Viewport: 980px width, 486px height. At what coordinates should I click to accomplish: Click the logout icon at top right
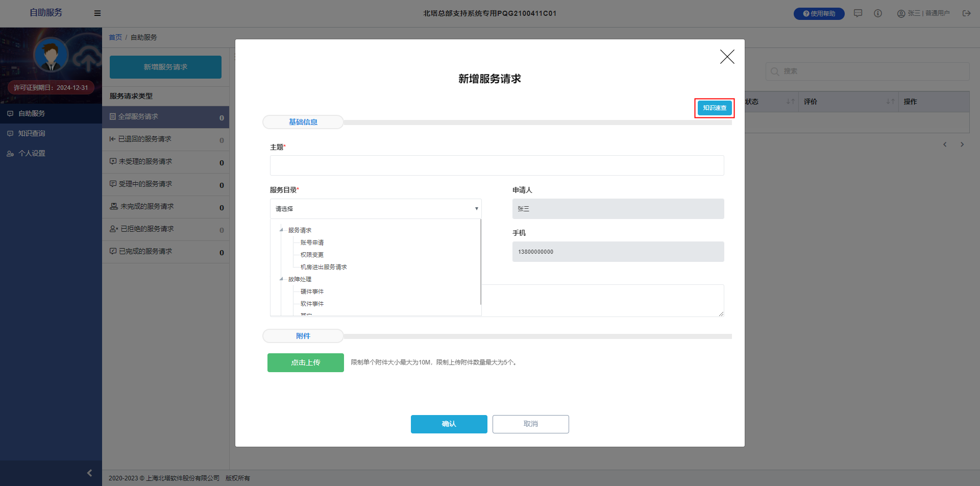tap(966, 13)
